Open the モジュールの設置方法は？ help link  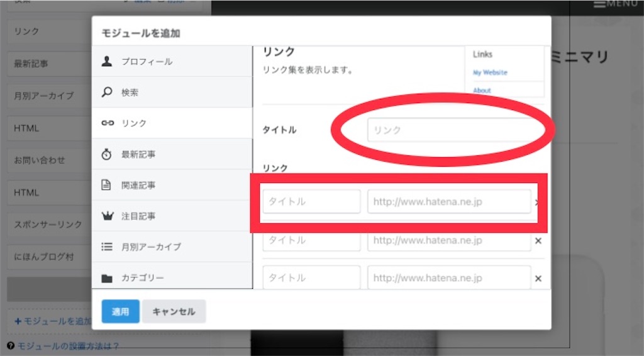pyautogui.click(x=68, y=346)
